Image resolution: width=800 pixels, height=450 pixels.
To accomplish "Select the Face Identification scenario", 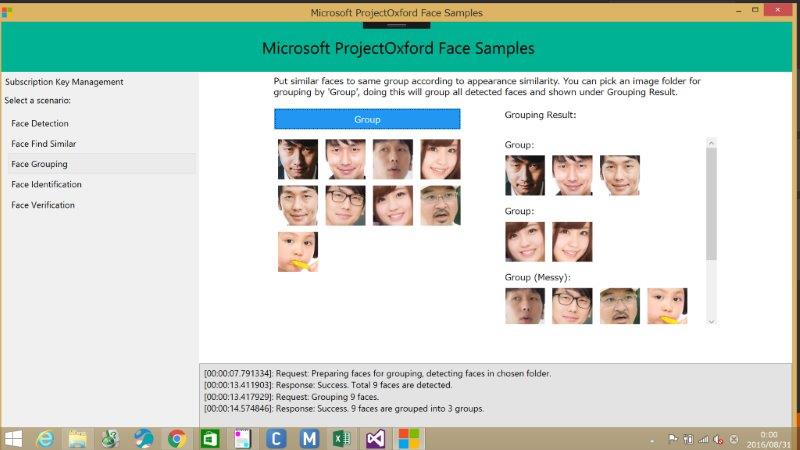I will pyautogui.click(x=46, y=184).
